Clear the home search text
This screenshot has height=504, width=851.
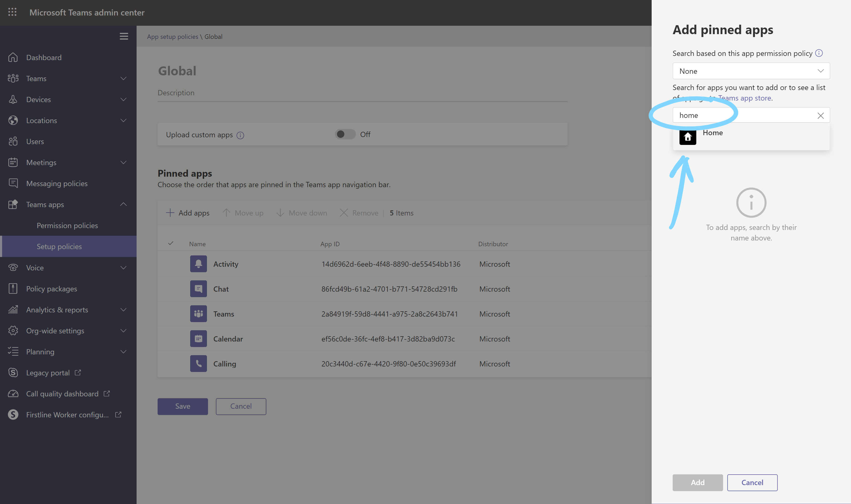click(x=821, y=115)
